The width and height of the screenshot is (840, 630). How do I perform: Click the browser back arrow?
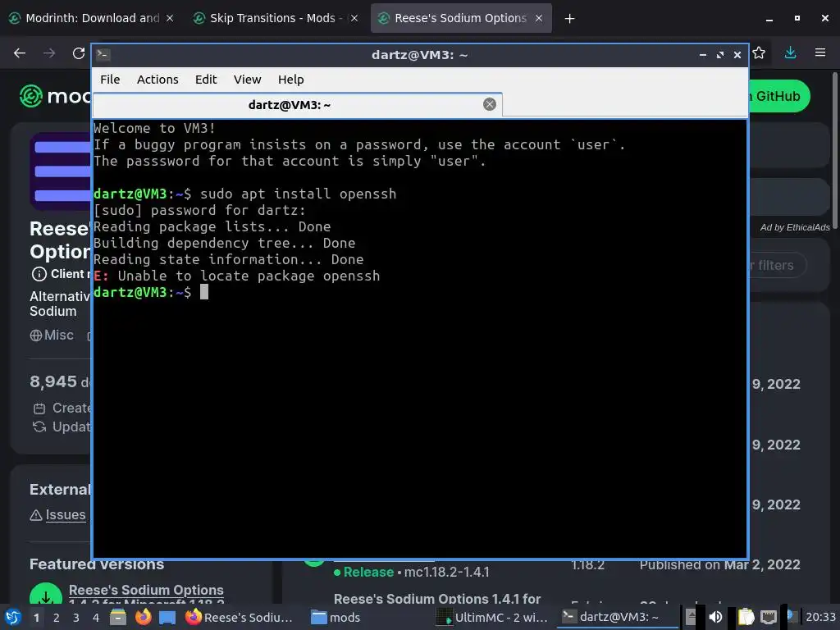tap(20, 53)
